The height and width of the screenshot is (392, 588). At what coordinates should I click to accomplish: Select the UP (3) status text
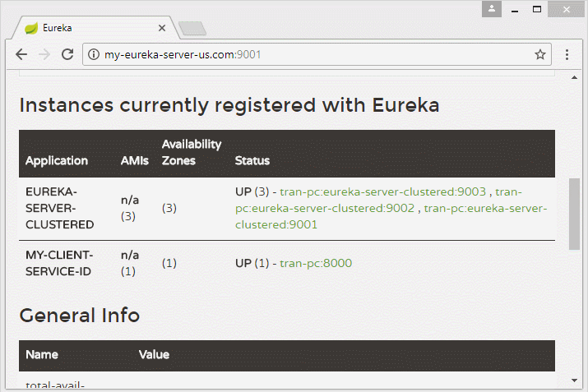click(x=252, y=191)
